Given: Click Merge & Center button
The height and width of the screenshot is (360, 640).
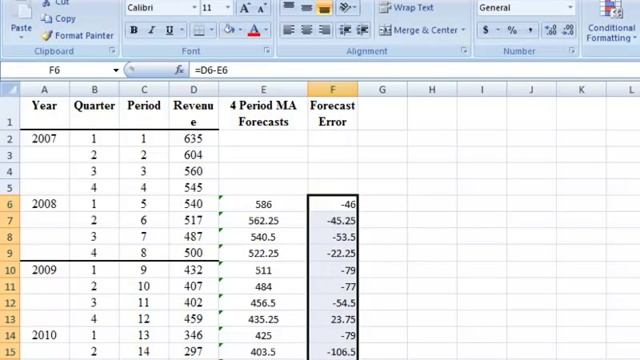Looking at the screenshot, I should (418, 30).
